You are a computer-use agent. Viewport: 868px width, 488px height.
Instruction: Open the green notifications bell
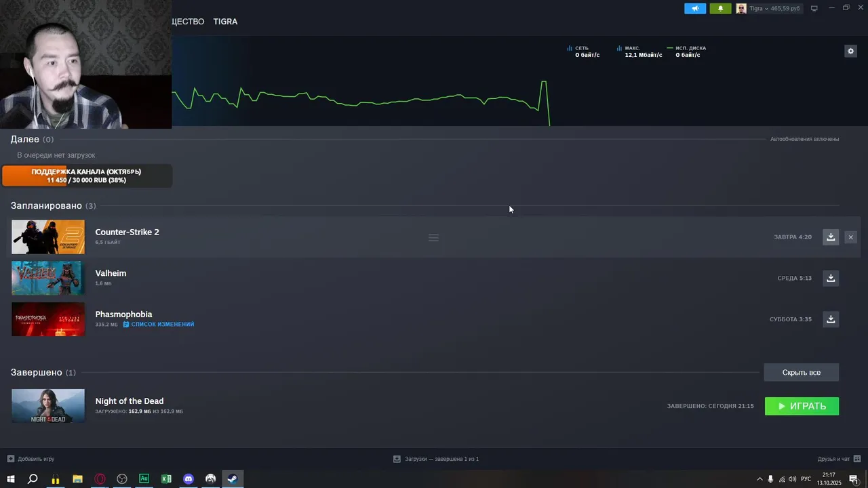(720, 8)
